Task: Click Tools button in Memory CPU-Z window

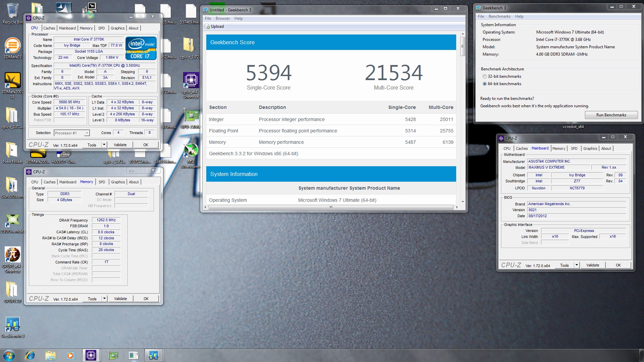Action: [92, 299]
